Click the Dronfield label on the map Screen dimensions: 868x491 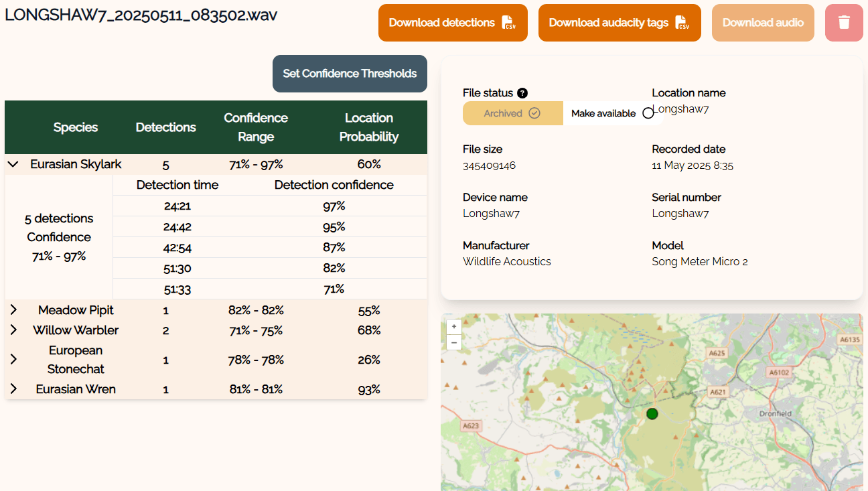click(775, 414)
